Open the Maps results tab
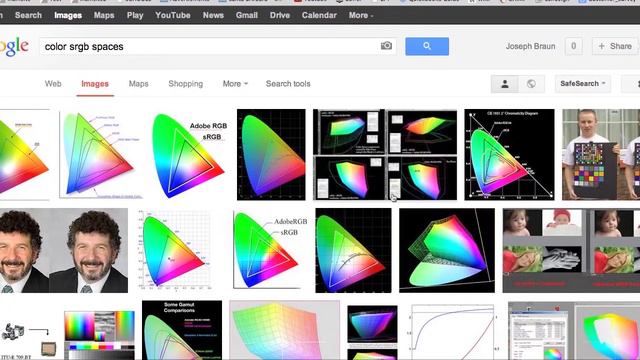This screenshot has height=360, width=640. pyautogui.click(x=138, y=84)
